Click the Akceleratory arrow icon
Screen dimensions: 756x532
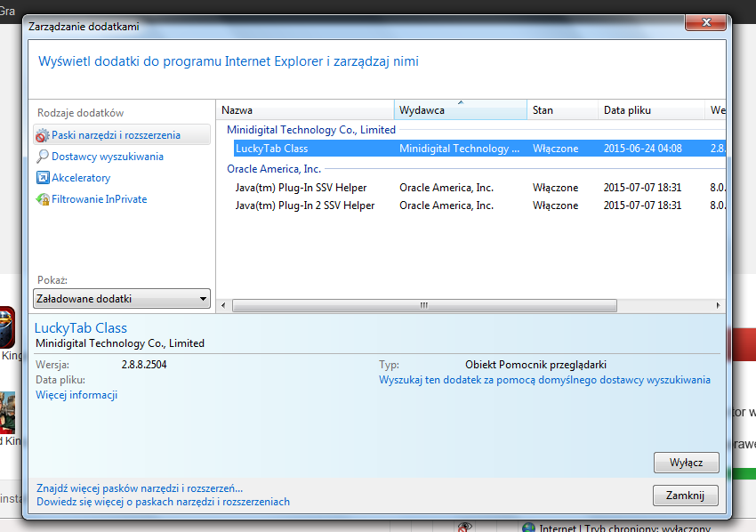(x=43, y=178)
